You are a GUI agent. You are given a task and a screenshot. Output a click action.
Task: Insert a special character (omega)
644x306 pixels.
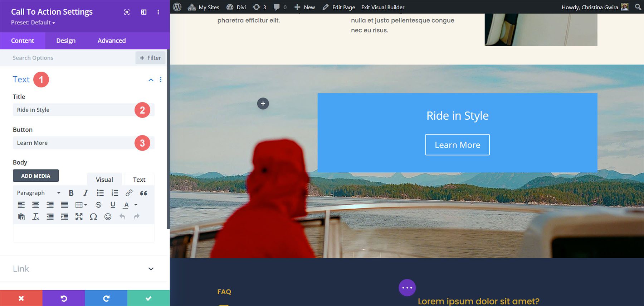pos(93,216)
